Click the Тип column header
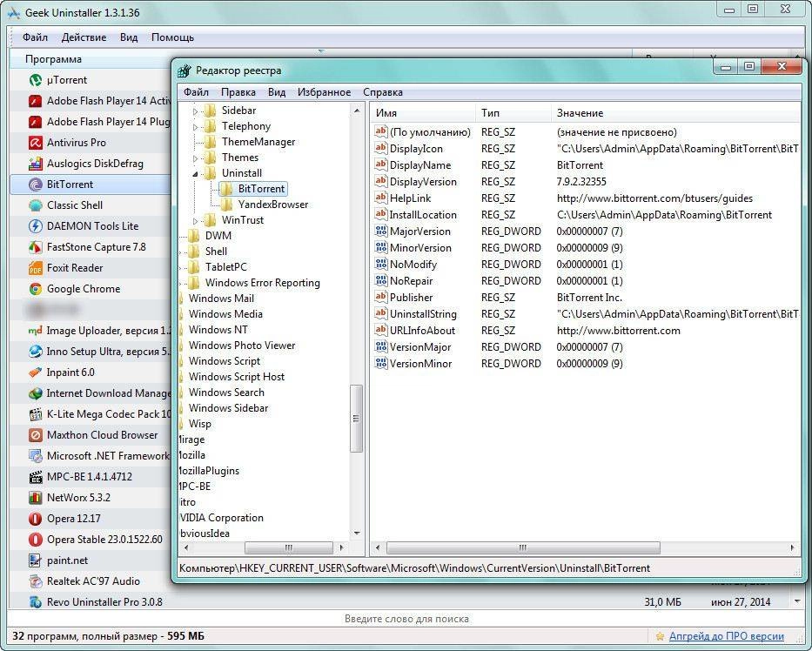Image resolution: width=812 pixels, height=651 pixels. click(513, 113)
